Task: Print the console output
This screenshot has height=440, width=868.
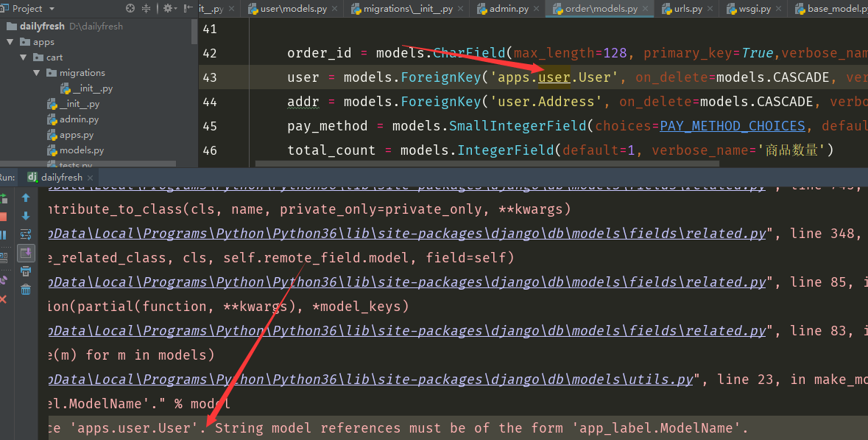Action: tap(26, 271)
